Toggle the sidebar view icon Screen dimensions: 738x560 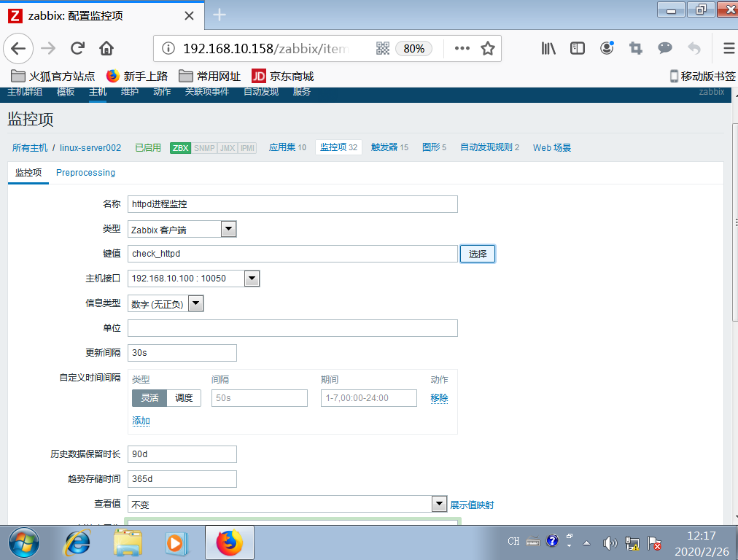pos(578,48)
